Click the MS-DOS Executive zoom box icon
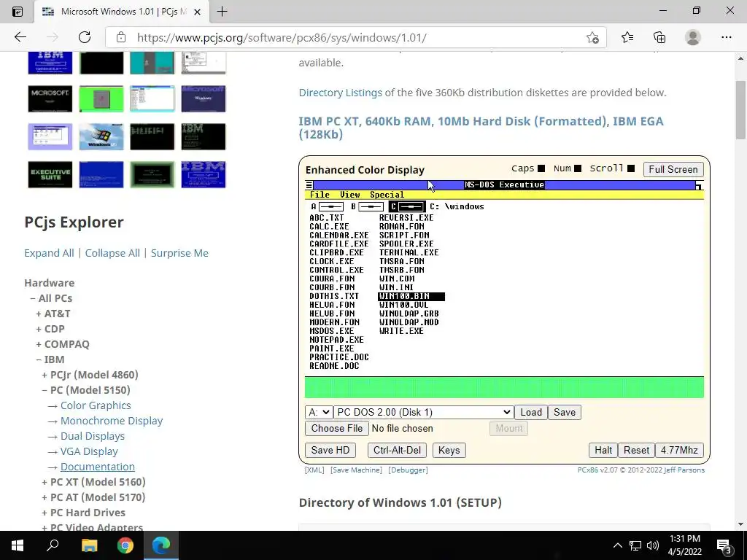 pyautogui.click(x=699, y=184)
